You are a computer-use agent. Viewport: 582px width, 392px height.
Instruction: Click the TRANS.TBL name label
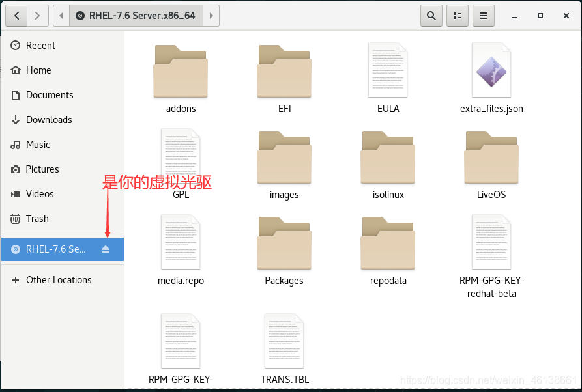[284, 380]
